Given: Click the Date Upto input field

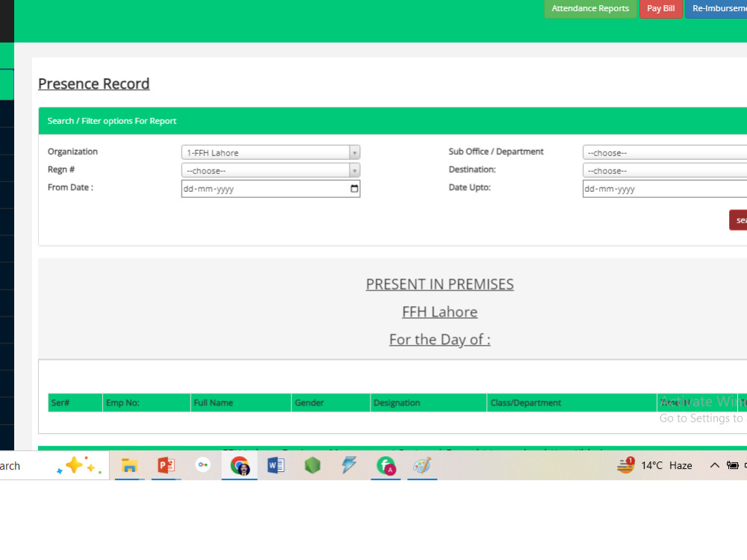Looking at the screenshot, I should [665, 189].
